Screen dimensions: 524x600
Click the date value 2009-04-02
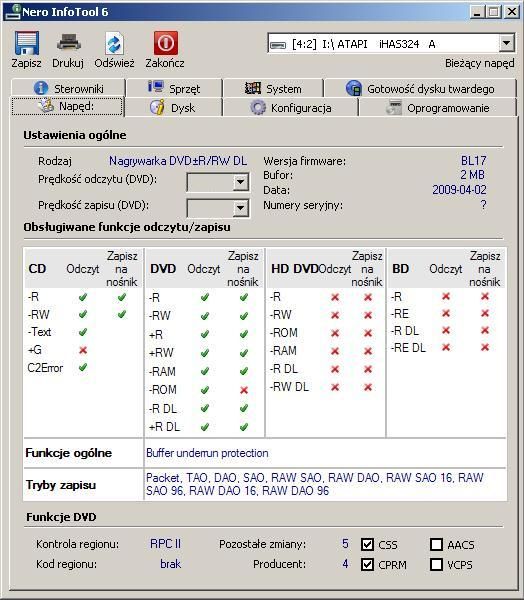point(459,190)
